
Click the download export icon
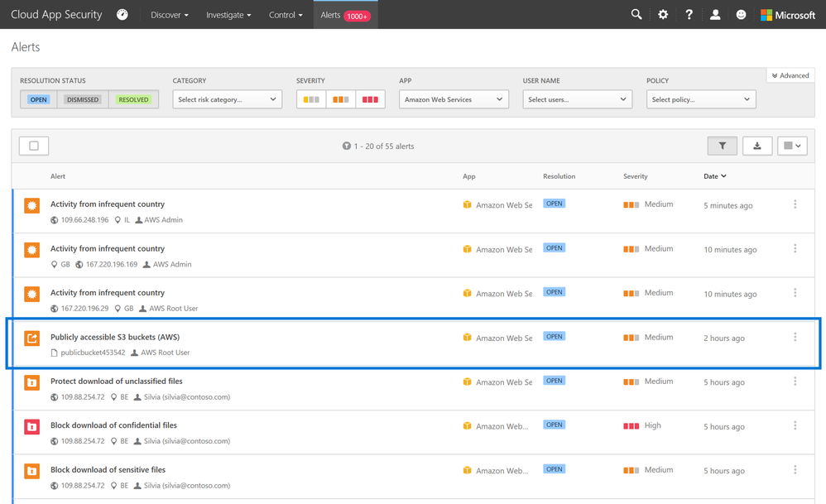coord(757,146)
